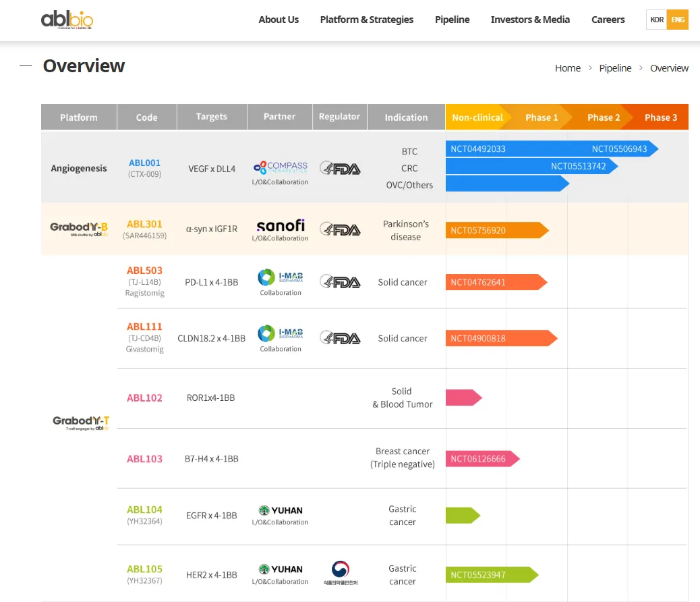This screenshot has height=602, width=700.
Task: Click the NCT06126666 trial bar for ABL103
Action: click(x=482, y=459)
